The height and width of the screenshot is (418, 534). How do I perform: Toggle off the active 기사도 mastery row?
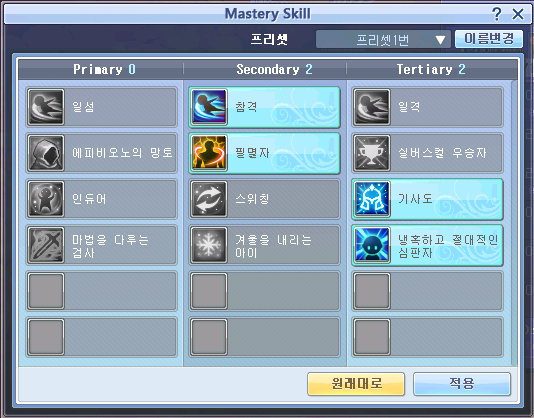[427, 199]
